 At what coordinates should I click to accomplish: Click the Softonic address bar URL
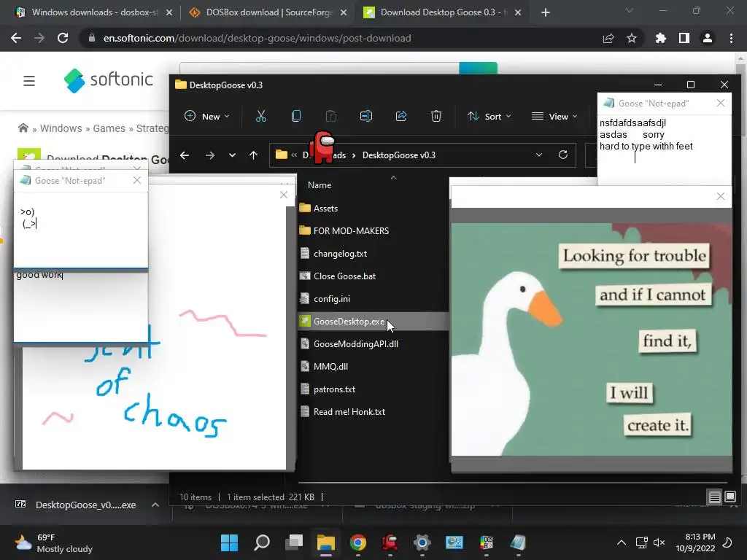click(257, 38)
